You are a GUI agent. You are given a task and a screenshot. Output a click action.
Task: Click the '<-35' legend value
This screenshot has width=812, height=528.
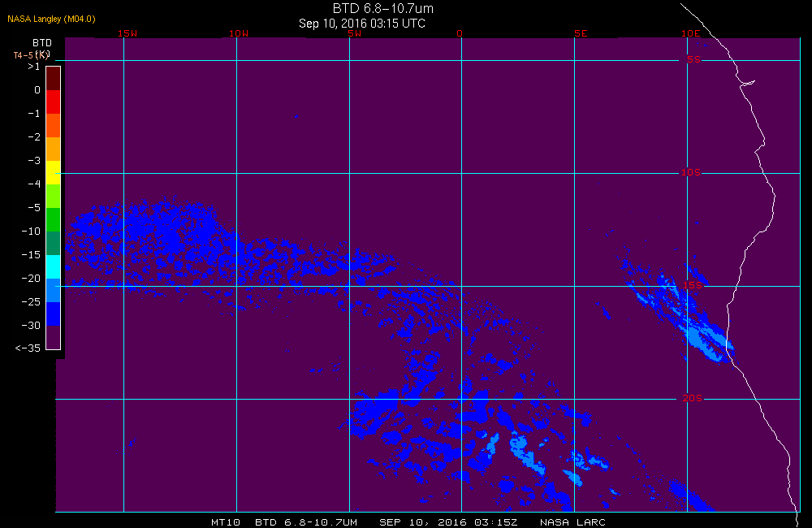[x=28, y=348]
